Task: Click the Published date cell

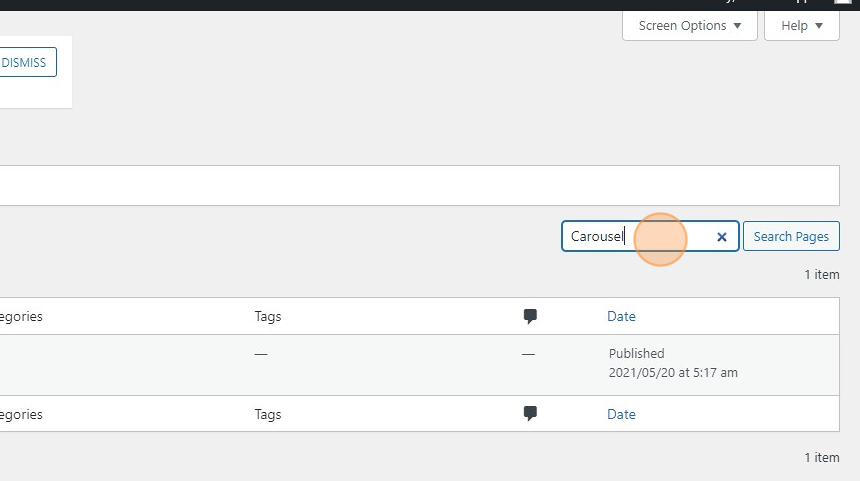Action: pos(672,363)
